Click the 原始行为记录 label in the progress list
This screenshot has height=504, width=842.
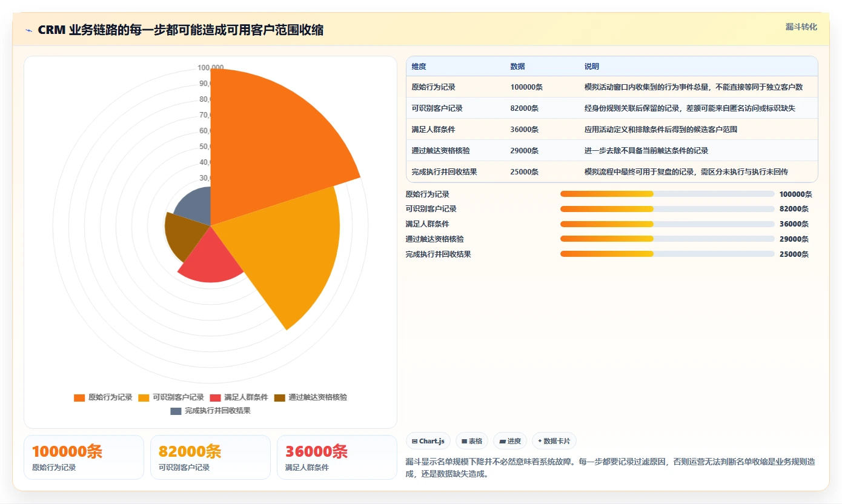427,194
